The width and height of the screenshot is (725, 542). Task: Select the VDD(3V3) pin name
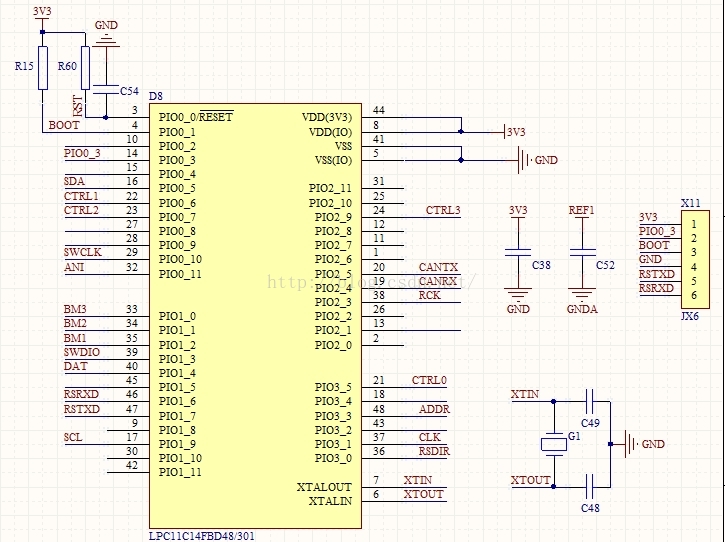coord(327,117)
